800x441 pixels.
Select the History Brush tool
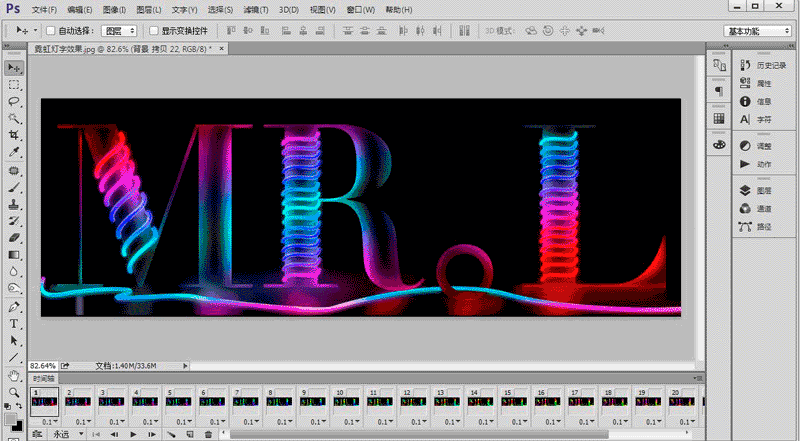[x=14, y=222]
